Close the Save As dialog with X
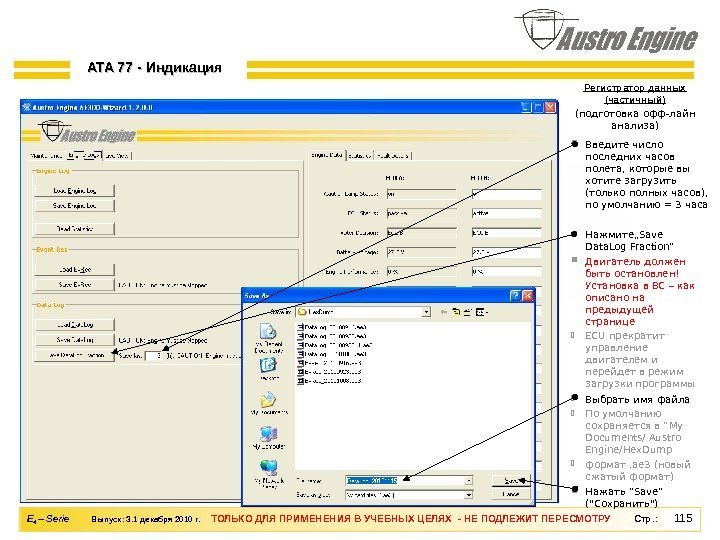The height and width of the screenshot is (540, 720). 528,296
